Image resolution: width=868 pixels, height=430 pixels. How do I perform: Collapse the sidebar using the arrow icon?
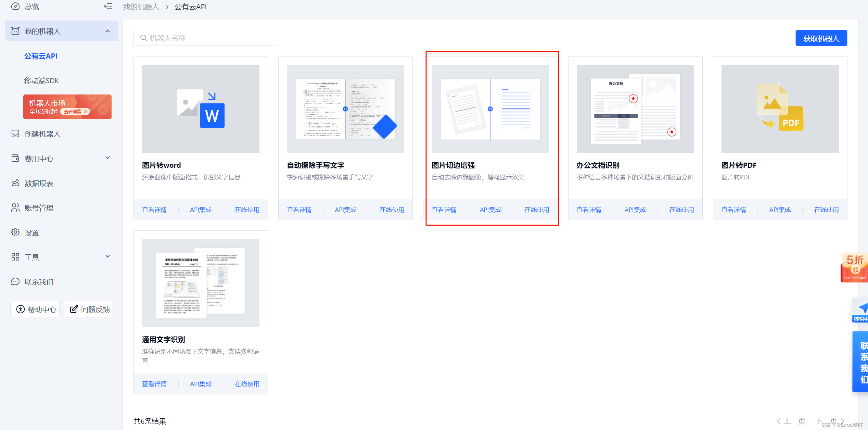click(x=107, y=7)
